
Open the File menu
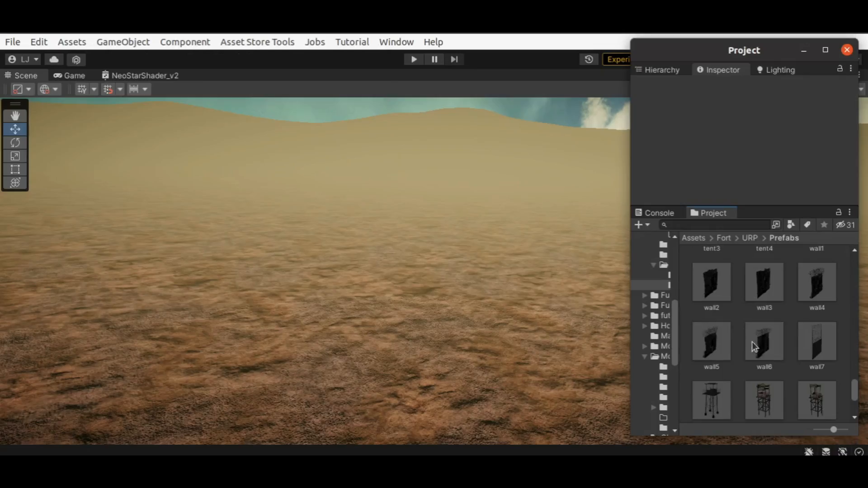coord(13,42)
